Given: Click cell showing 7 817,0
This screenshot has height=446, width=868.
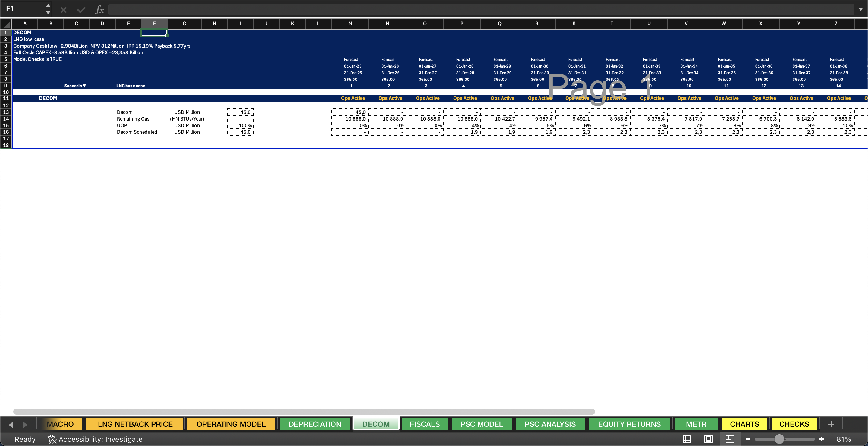Looking at the screenshot, I should click(x=686, y=119).
